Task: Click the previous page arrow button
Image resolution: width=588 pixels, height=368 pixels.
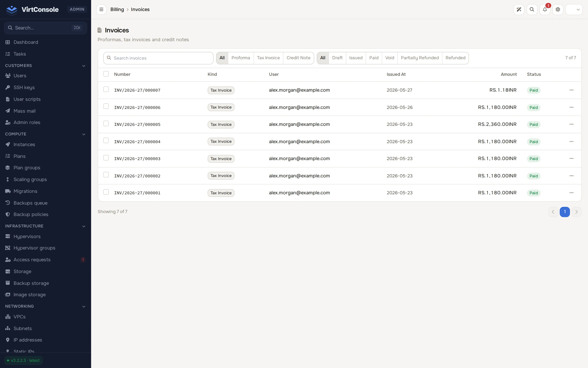Action: tap(553, 212)
